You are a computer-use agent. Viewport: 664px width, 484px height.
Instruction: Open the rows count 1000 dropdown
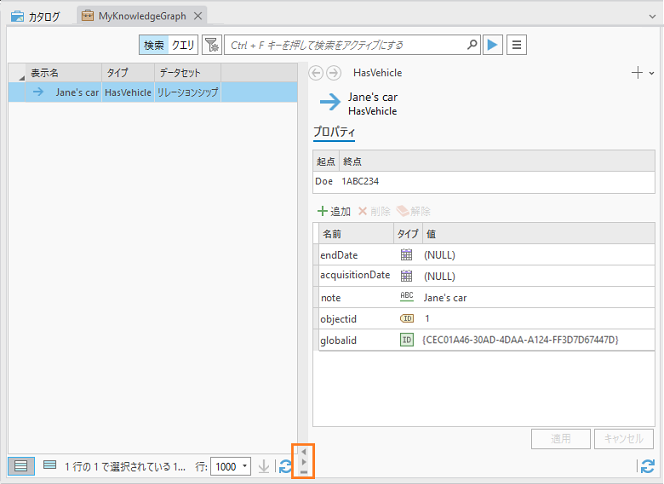pos(231,466)
